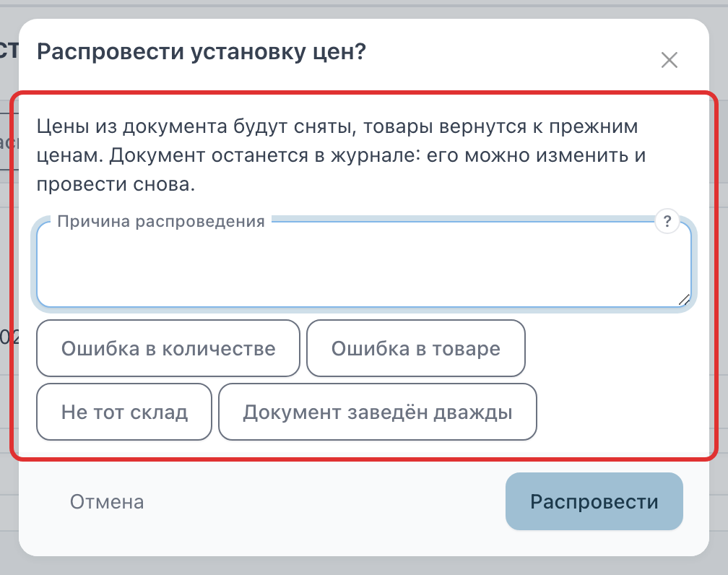Viewport: 728px width, 575px height.
Task: Click the dialog title Распровести установку цен?
Action: 201,51
